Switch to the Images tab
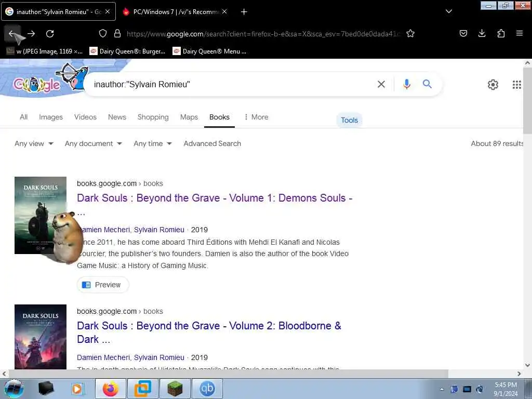Viewport: 532px width, 399px height. [51, 117]
